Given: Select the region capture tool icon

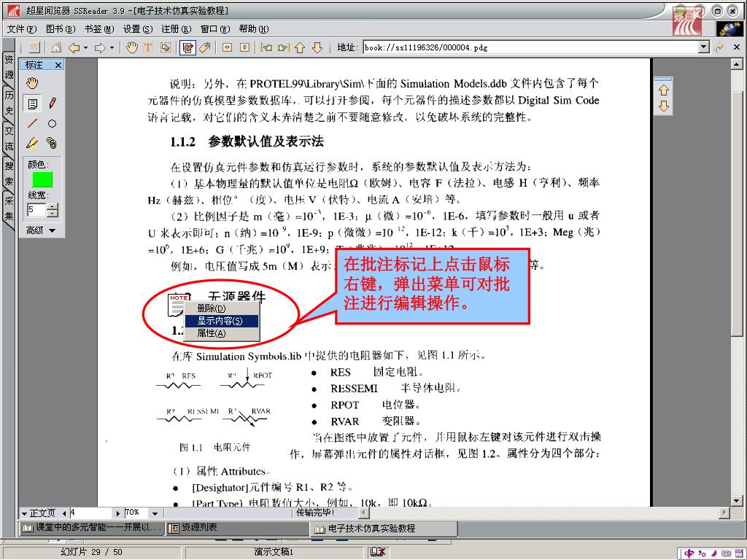Looking at the screenshot, I should pos(166,47).
